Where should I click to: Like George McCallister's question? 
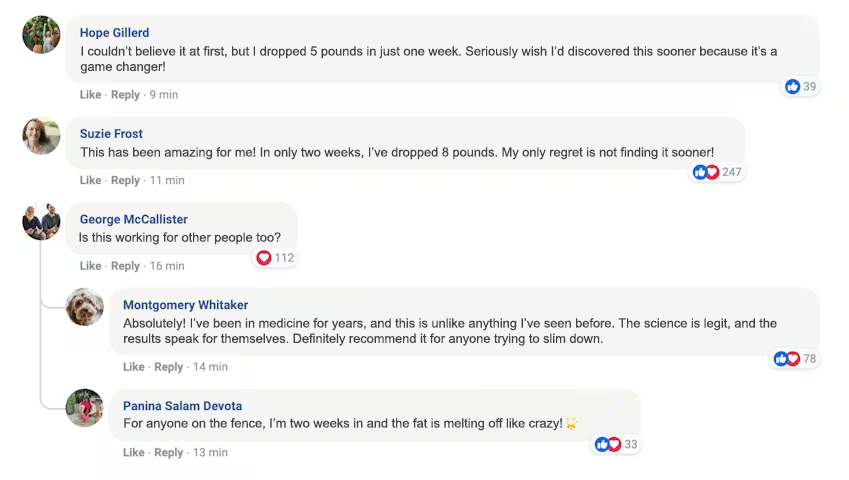[x=90, y=266]
